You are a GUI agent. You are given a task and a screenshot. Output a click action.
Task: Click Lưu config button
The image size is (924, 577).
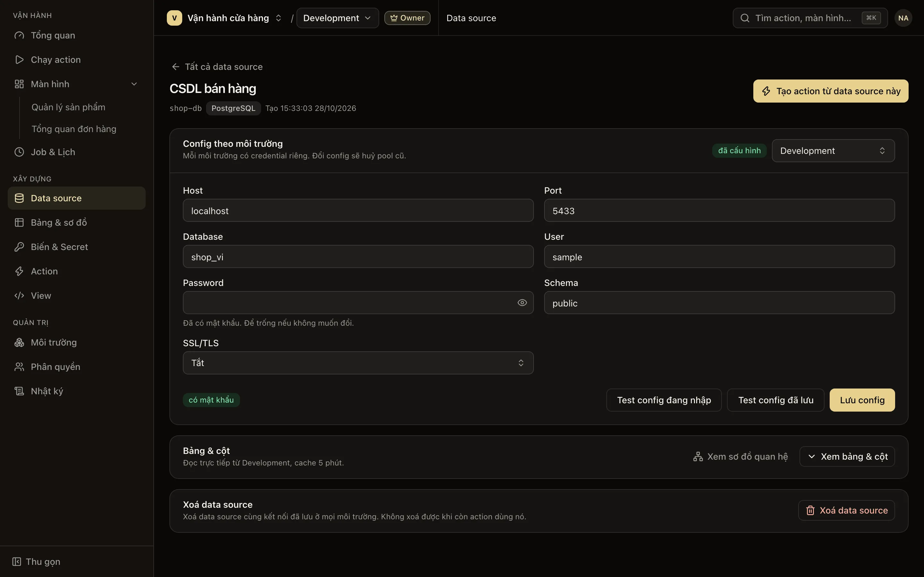(x=862, y=400)
